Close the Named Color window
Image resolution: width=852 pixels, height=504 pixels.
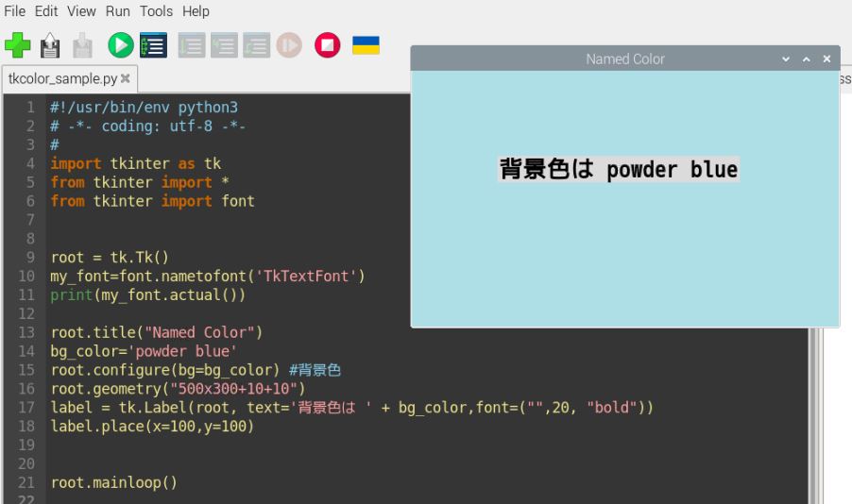point(826,59)
